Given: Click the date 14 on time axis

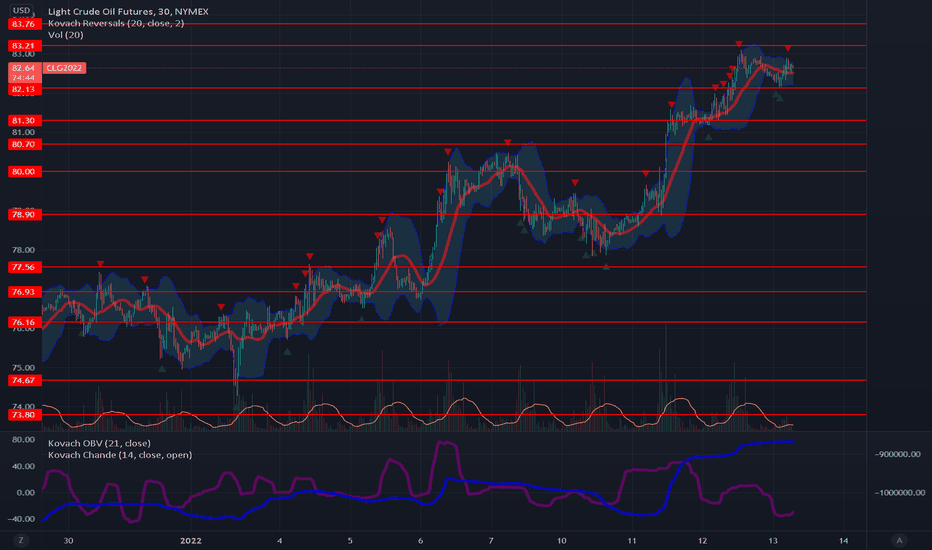Looking at the screenshot, I should click(x=843, y=540).
